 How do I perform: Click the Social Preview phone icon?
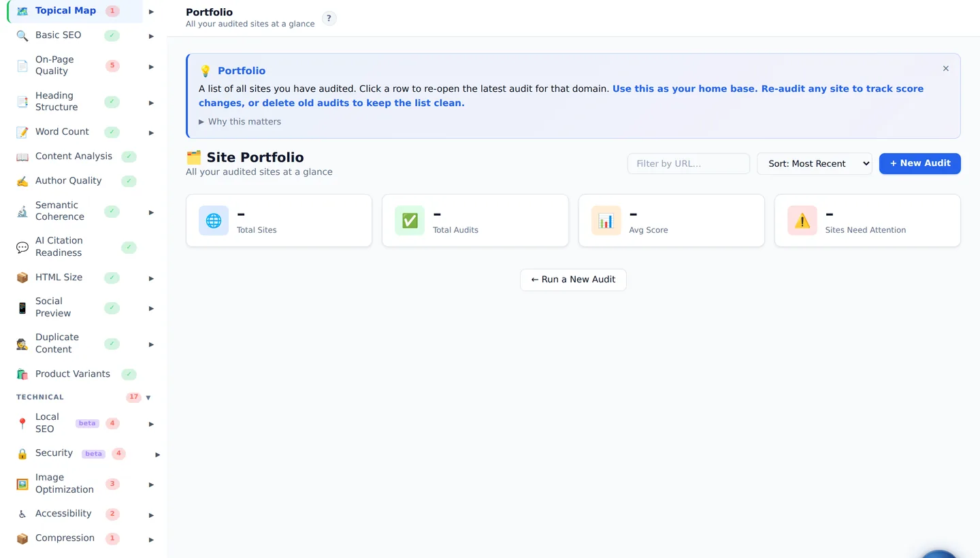pyautogui.click(x=22, y=308)
